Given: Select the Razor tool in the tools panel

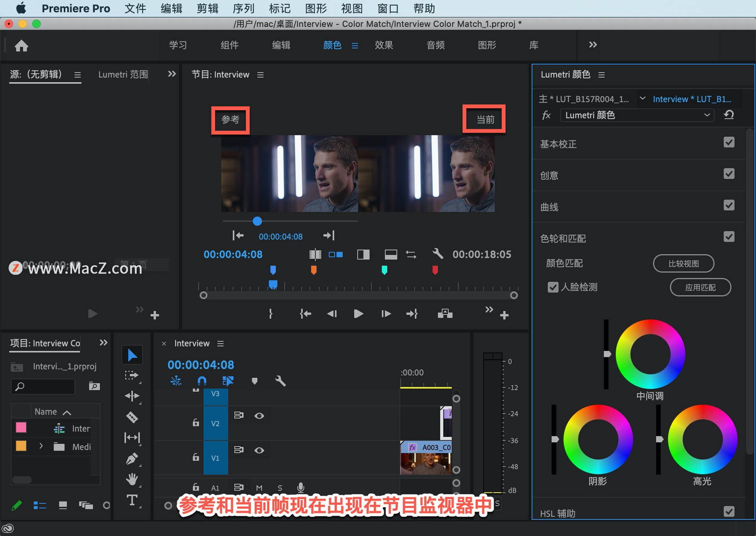Looking at the screenshot, I should [132, 417].
